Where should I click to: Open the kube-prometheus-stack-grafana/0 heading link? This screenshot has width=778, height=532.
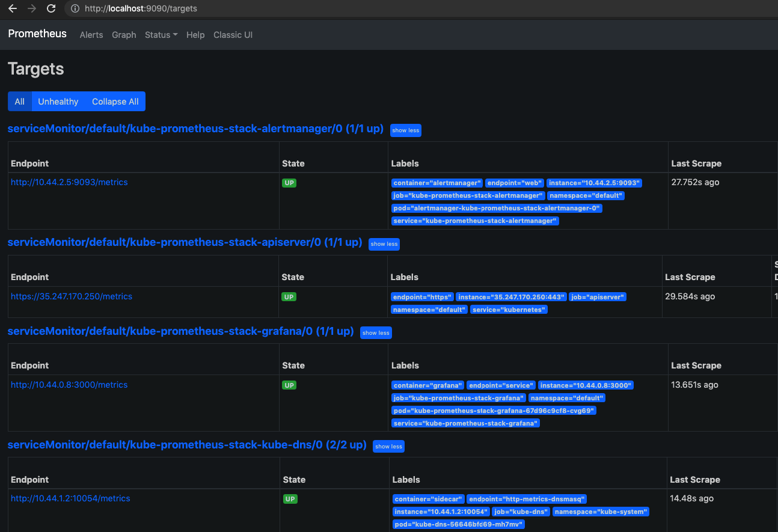(x=180, y=331)
